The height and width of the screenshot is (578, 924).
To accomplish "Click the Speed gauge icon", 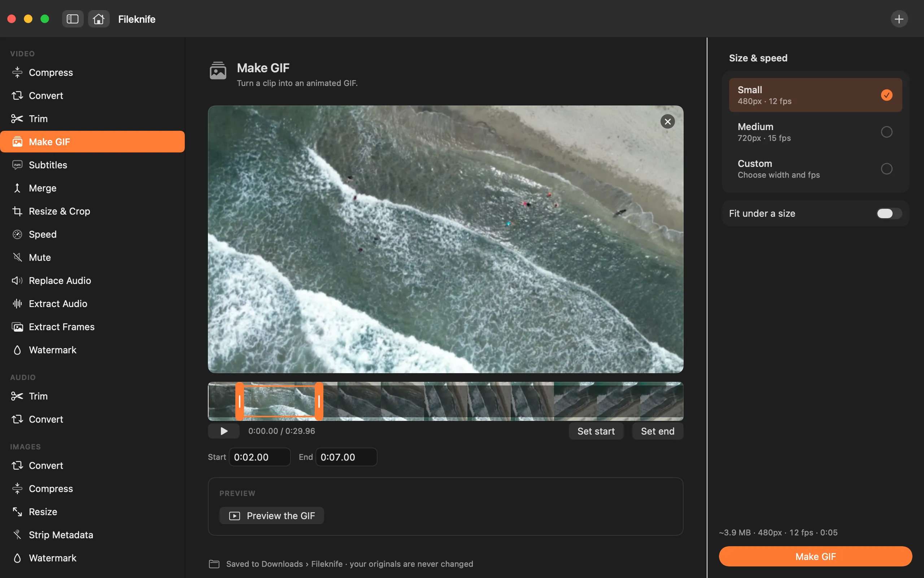I will tap(17, 234).
